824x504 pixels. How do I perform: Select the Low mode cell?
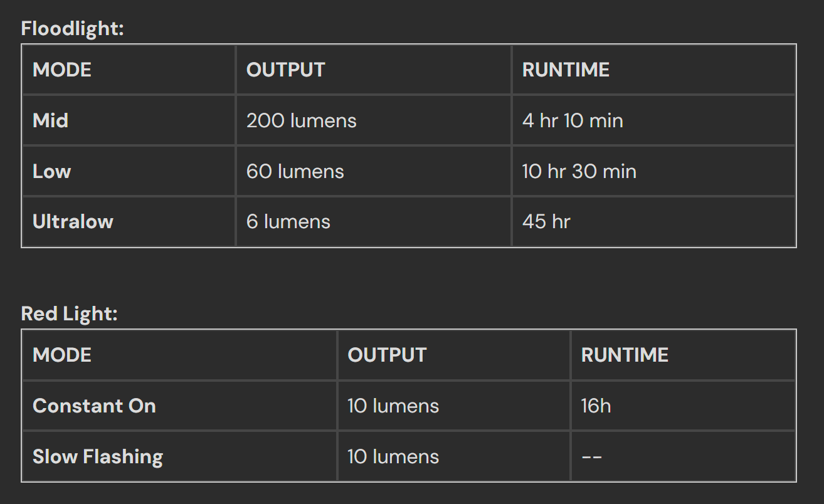(x=129, y=171)
